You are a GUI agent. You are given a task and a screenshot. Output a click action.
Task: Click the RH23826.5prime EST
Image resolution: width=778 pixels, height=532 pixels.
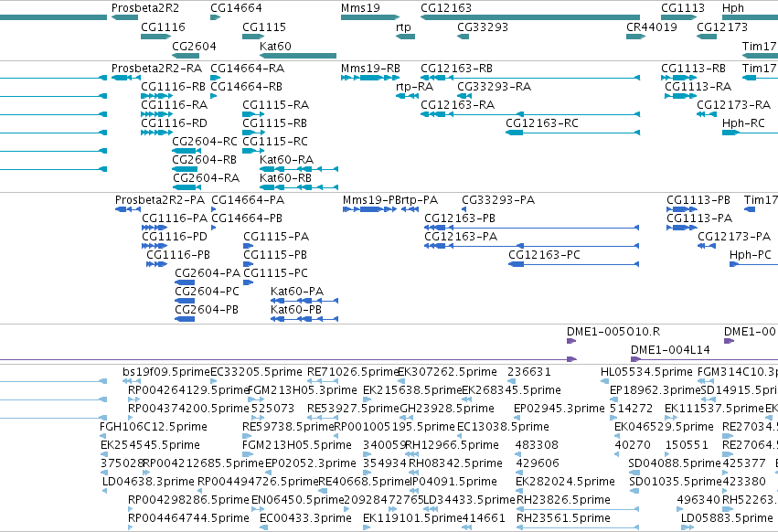(x=578, y=509)
